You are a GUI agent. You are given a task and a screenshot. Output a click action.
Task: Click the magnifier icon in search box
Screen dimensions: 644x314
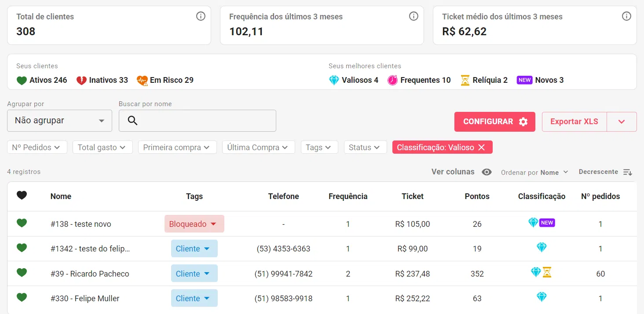(x=132, y=121)
